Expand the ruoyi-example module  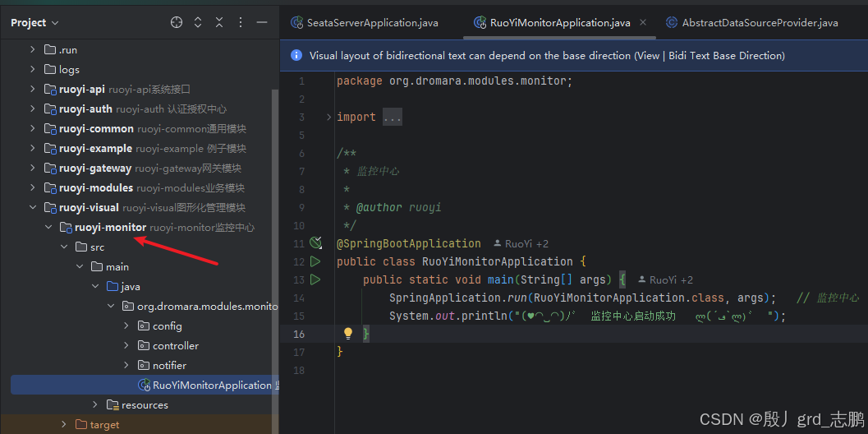click(x=33, y=149)
